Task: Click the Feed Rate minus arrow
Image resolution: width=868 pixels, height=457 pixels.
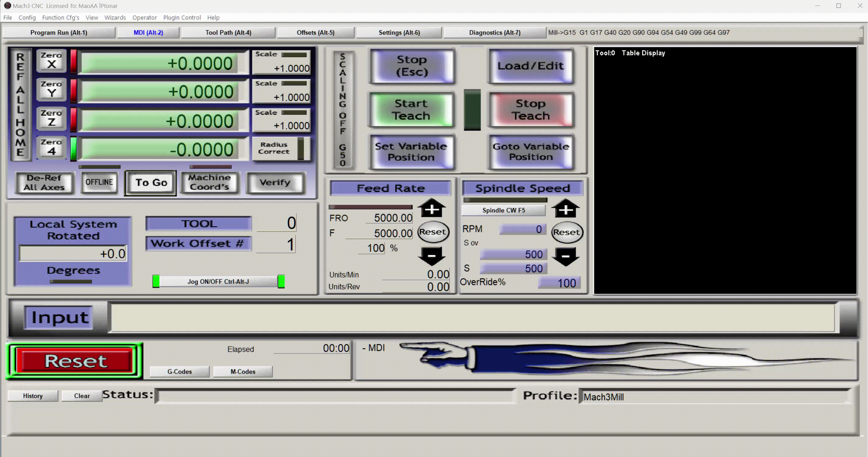Action: (432, 256)
